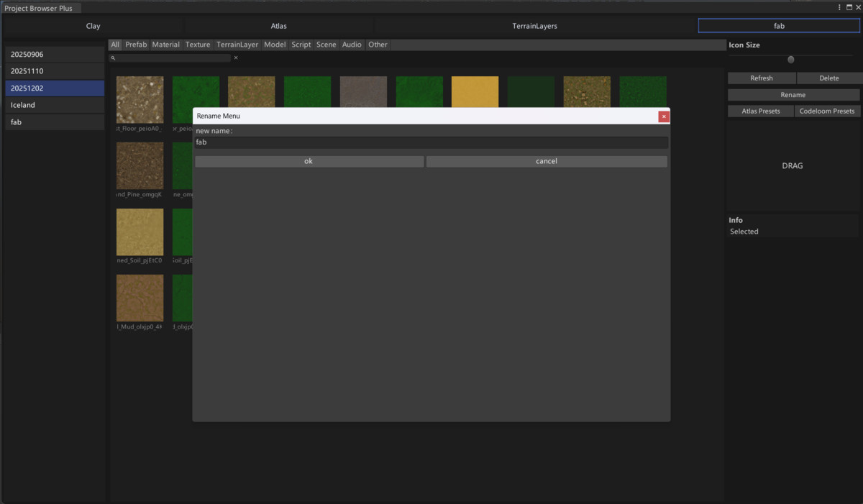Show only Texture assets
This screenshot has height=504, width=863.
pos(198,44)
